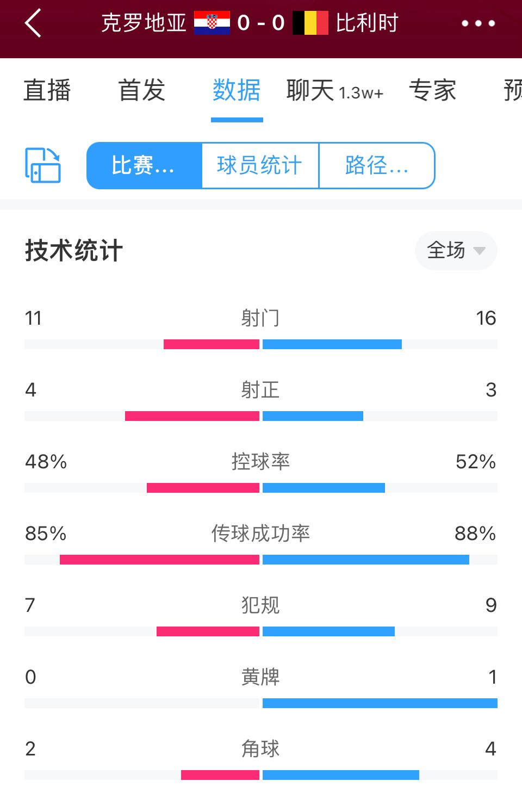Click the 射门 shots comparison bar

pyautogui.click(x=261, y=344)
